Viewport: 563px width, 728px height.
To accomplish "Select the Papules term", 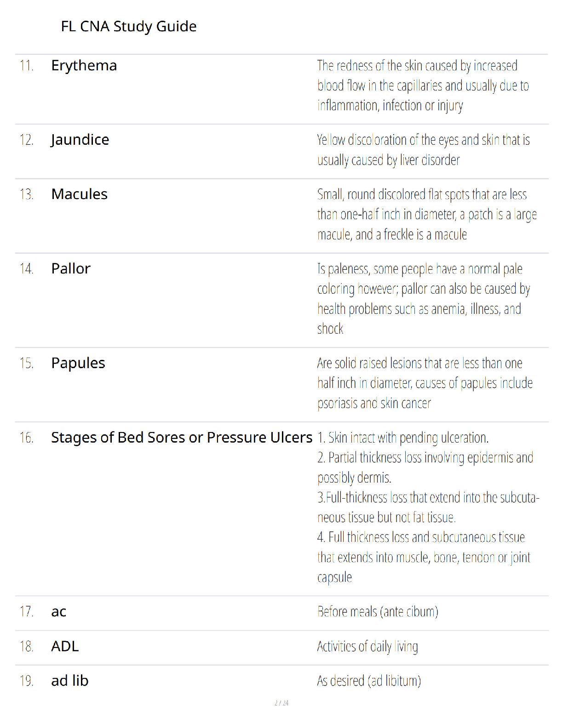I will coord(78,363).
